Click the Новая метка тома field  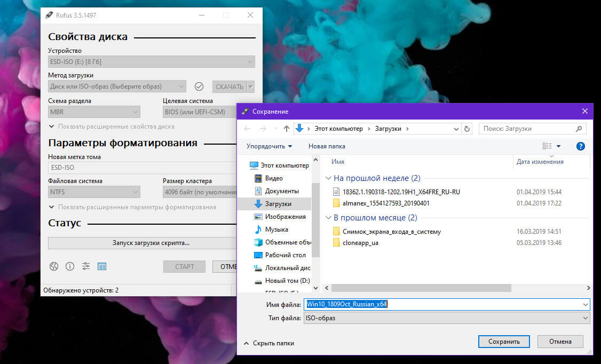(x=142, y=168)
